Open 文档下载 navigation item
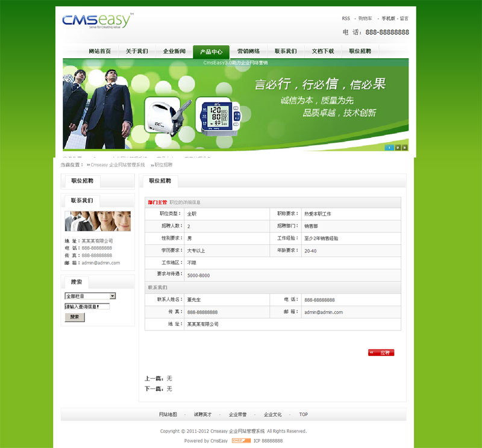482x448 pixels. (322, 51)
